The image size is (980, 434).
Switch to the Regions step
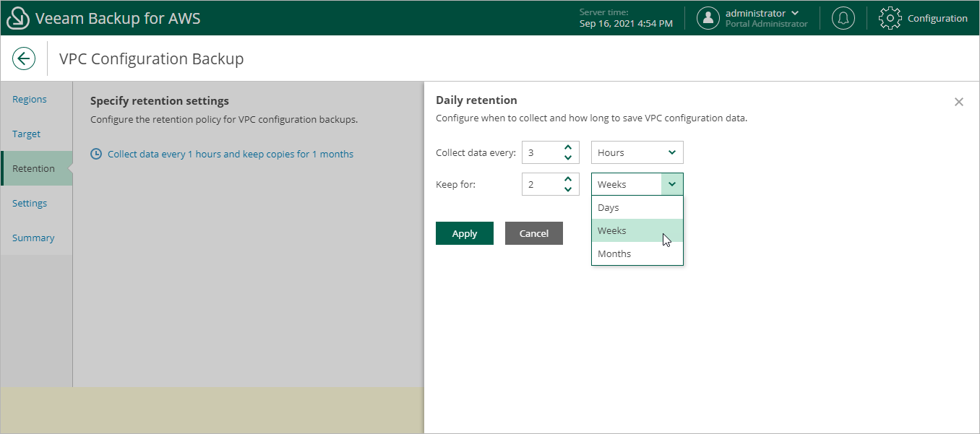pos(29,99)
